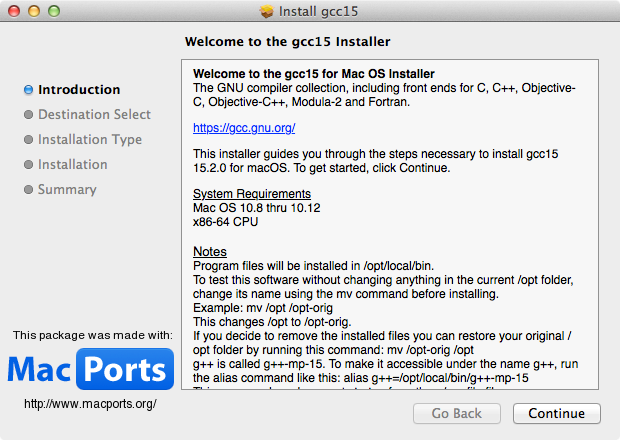The image size is (620, 440).
Task: Select the Installation Type step
Action: pyautogui.click(x=90, y=140)
